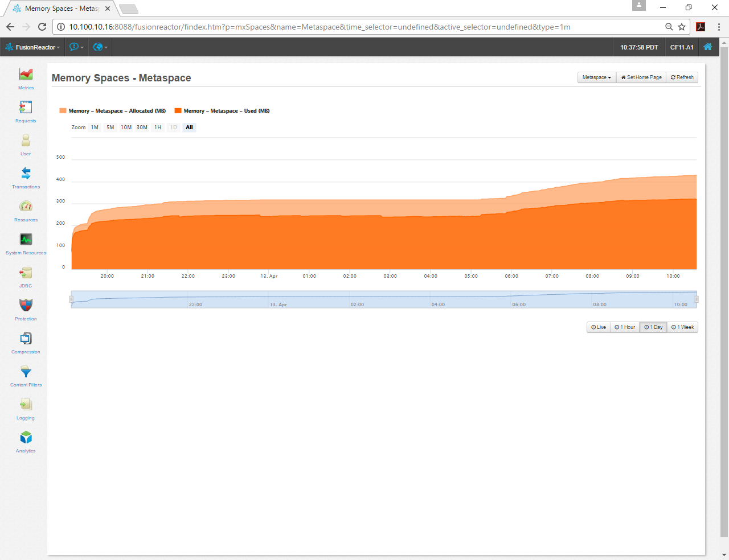Open the Compression sidebar icon
Screen dimensions: 729x560
(x=26, y=338)
